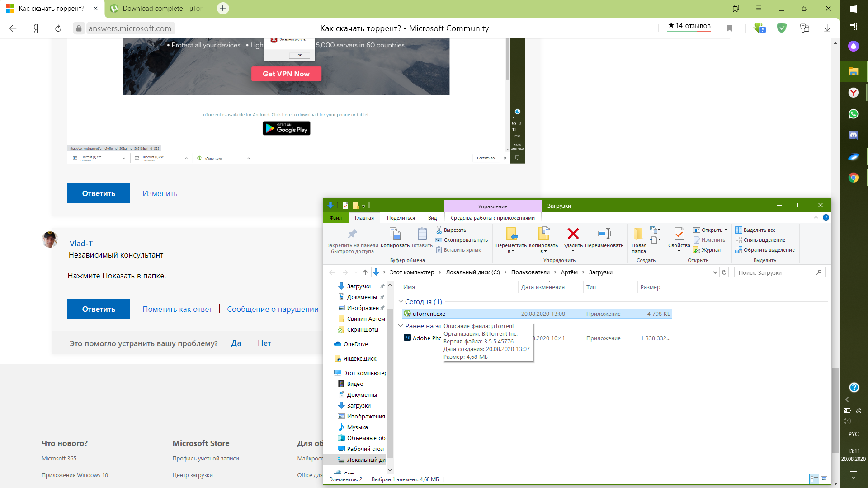Open Google Chrome from the taskbar
This screenshot has width=868, height=488.
tap(853, 178)
